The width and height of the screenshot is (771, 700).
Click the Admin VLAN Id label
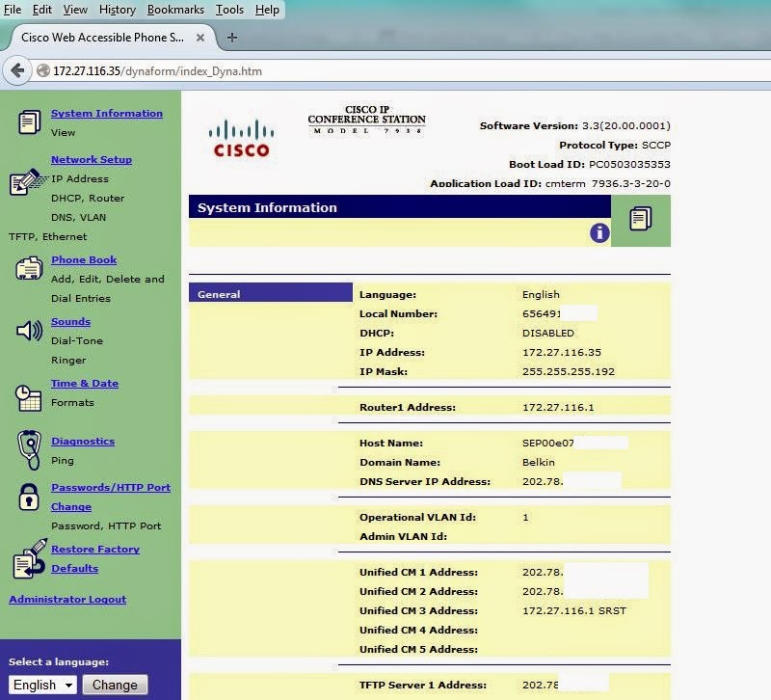403,536
